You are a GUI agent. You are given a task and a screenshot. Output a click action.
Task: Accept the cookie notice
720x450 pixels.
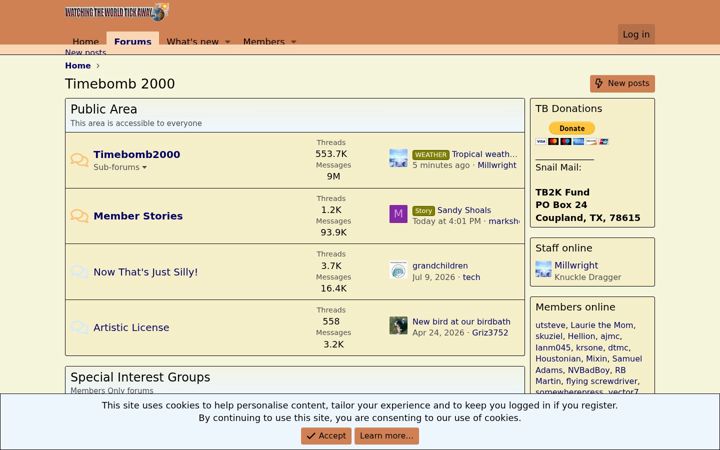pos(326,436)
